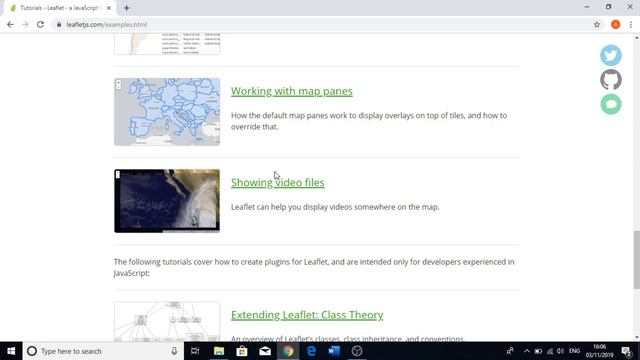Bookmark this page with the star icon
The image size is (640, 360).
click(597, 24)
